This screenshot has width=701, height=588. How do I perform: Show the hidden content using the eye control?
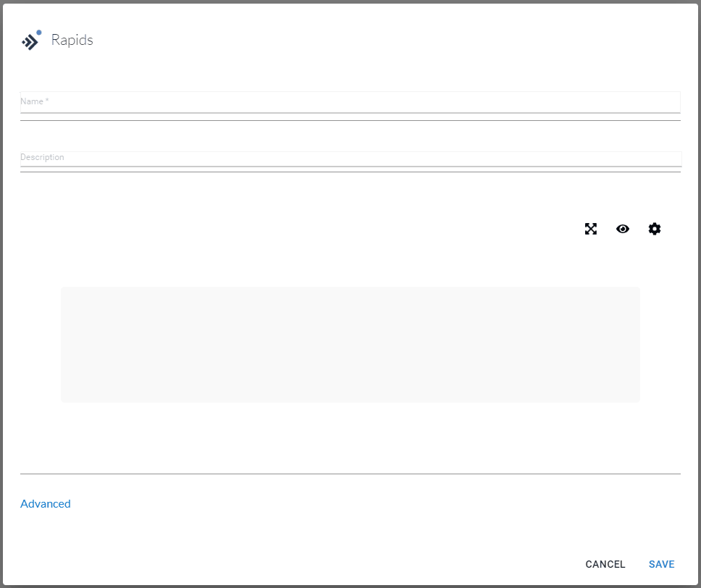[623, 229]
